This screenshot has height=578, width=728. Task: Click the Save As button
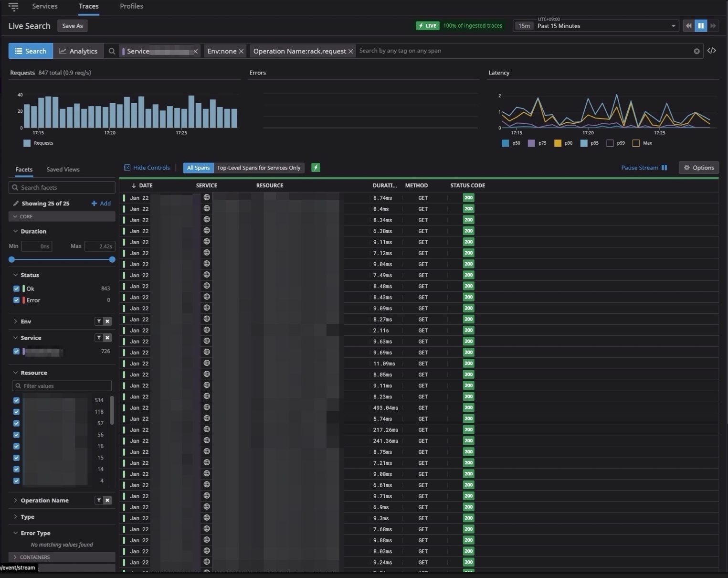click(73, 26)
